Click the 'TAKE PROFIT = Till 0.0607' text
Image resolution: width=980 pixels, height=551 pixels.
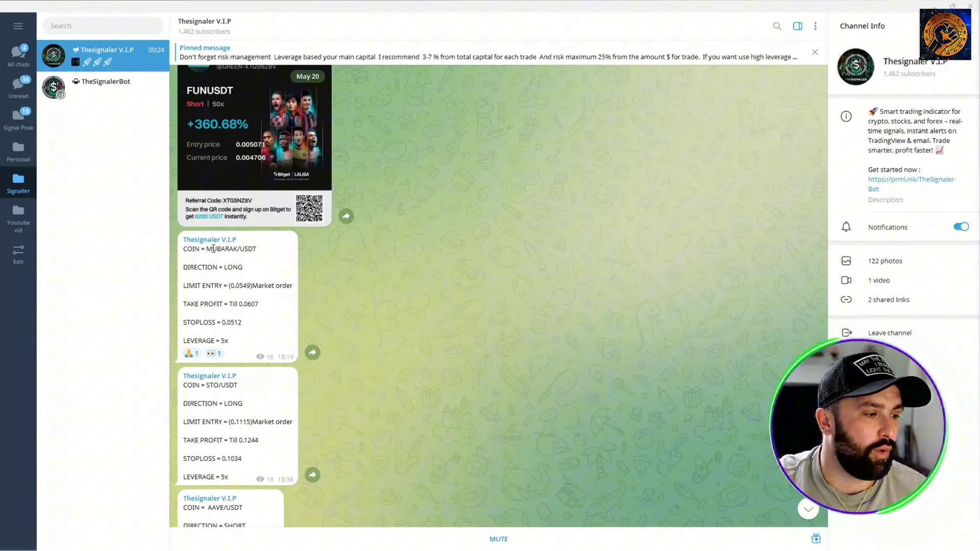coord(220,304)
